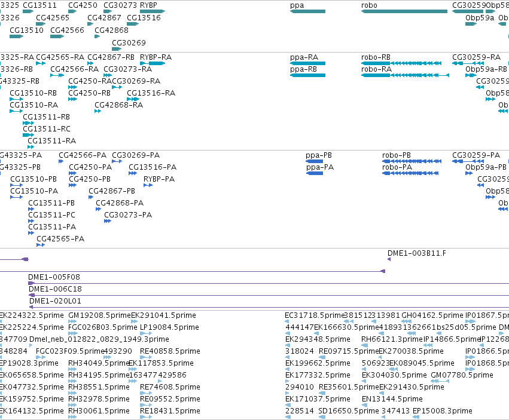The width and height of the screenshot is (509, 420).
Task: Click EST label Dmel_neb_012822_0829_1949.3prime
Action: pyautogui.click(x=99, y=339)
